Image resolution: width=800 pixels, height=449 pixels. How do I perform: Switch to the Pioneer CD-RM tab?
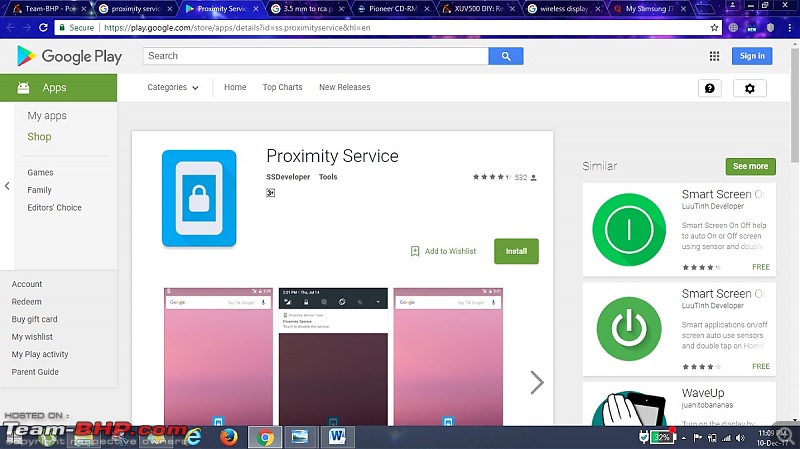[x=393, y=9]
